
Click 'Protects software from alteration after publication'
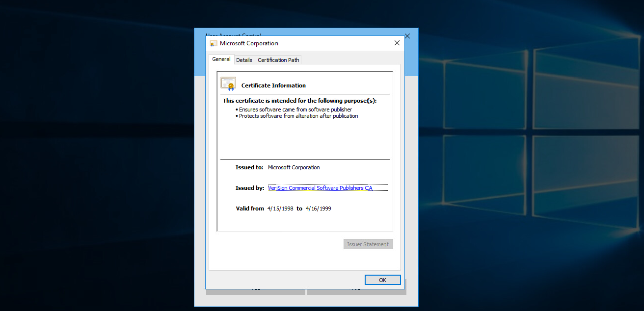[x=299, y=116]
